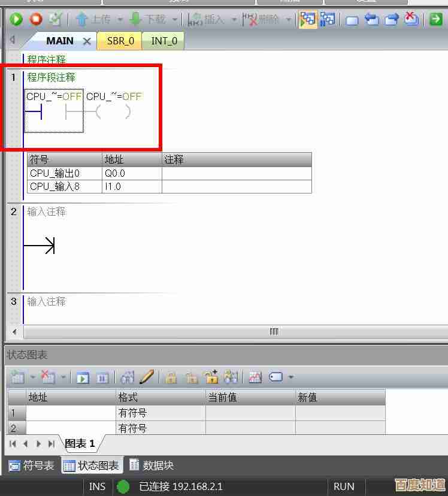This screenshot has width=448, height=496.
Task: Click the download (下载) button
Action: 148,20
